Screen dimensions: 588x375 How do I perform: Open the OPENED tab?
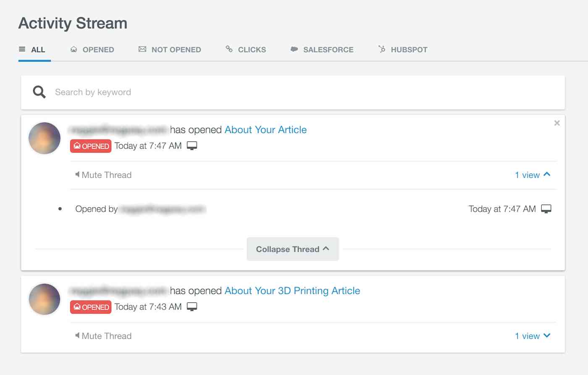point(92,50)
